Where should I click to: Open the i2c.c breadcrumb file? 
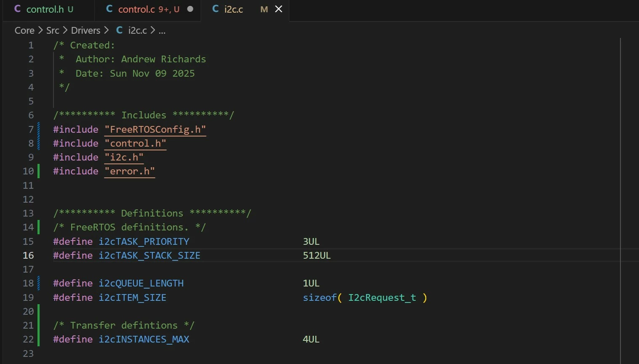pos(137,30)
